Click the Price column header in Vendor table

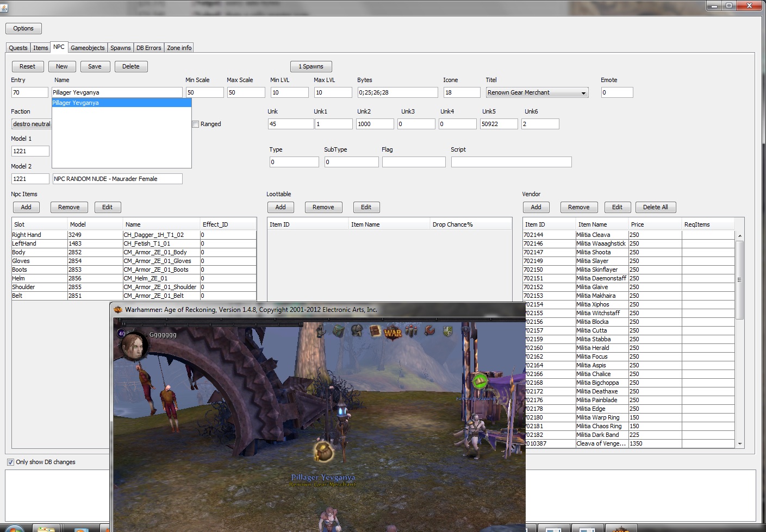(655, 224)
